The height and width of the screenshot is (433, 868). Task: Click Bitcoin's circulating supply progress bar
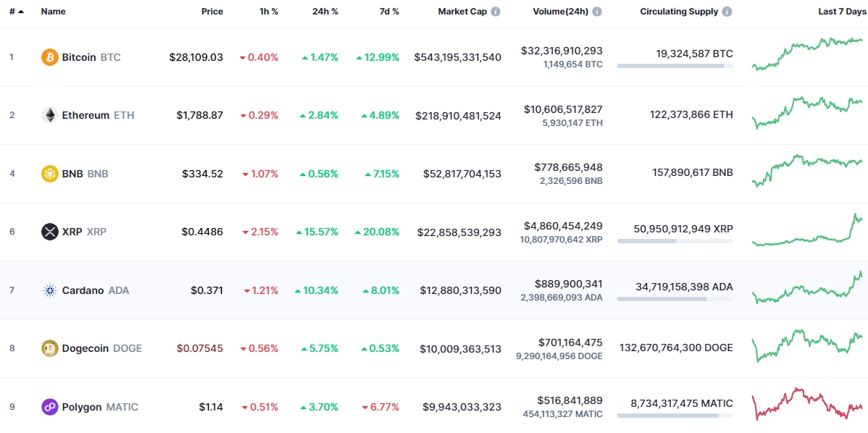click(x=675, y=66)
